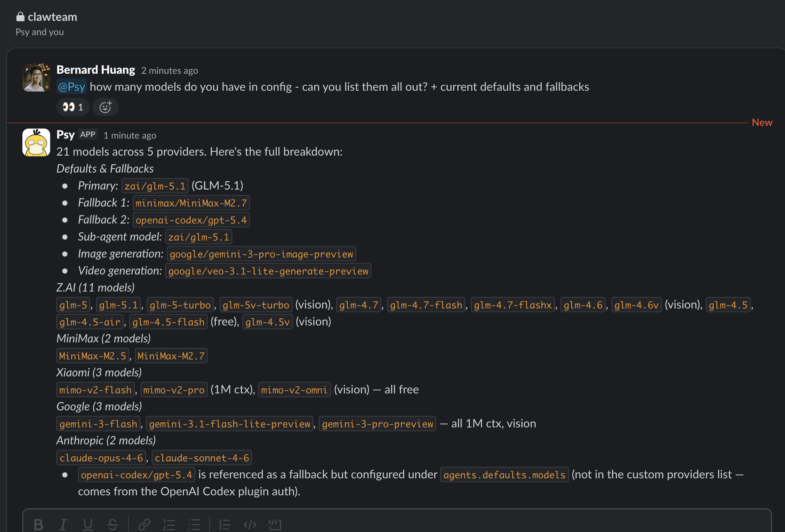Viewport: 785px width, 532px height.
Task: Click Bernard Huang's avatar thumbnail
Action: (36, 77)
